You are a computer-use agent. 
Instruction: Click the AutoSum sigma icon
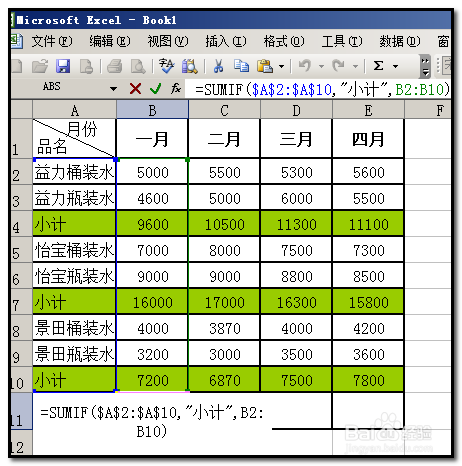coord(379,66)
